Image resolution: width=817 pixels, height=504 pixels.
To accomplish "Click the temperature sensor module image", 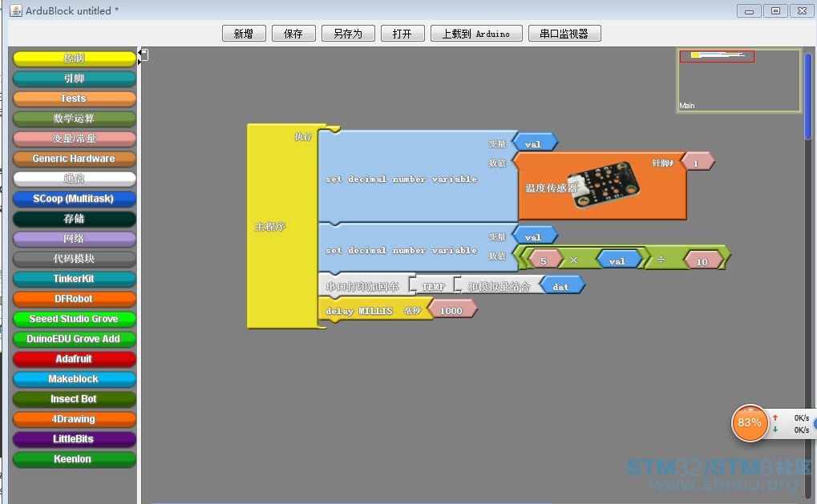I will tap(604, 185).
